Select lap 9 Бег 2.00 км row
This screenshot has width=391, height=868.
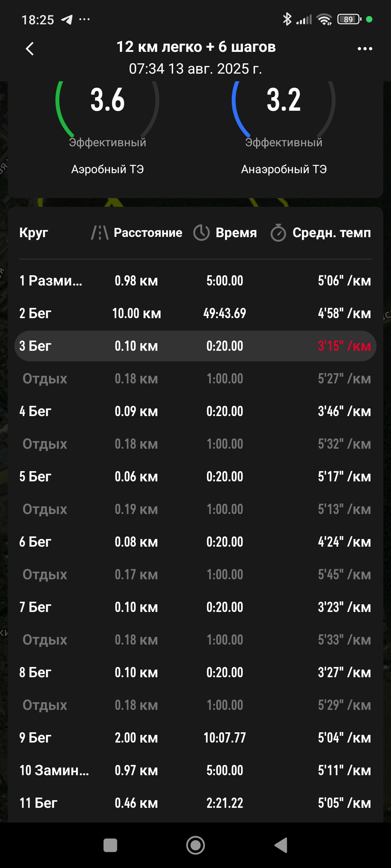[195, 738]
